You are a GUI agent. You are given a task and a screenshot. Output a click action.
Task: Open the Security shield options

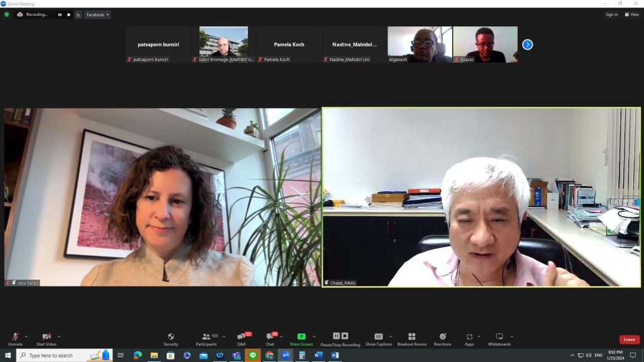[x=170, y=338]
